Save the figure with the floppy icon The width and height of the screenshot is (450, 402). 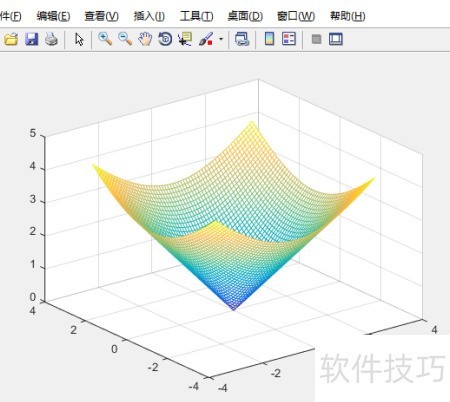[32, 39]
